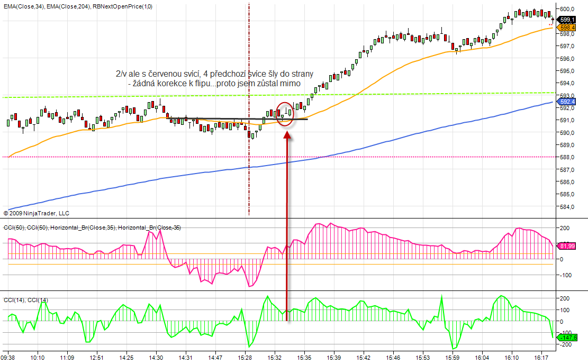Click the 15:28 time axis label
588x364 pixels.
tap(245, 358)
